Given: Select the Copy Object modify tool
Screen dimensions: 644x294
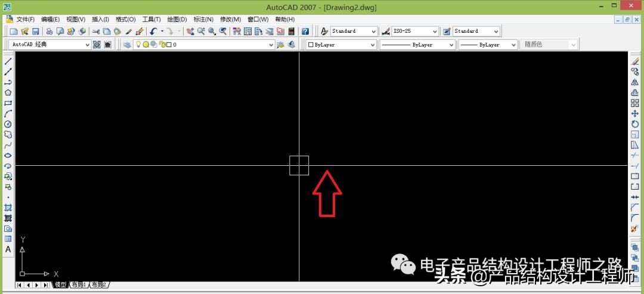Looking at the screenshot, I should [635, 72].
